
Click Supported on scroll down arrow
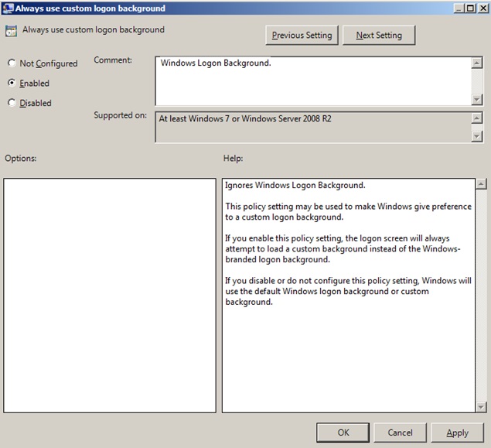(476, 136)
